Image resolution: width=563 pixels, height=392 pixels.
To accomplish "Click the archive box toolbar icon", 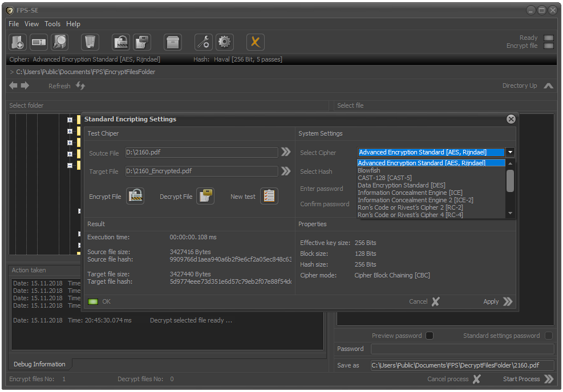I will pyautogui.click(x=173, y=42).
